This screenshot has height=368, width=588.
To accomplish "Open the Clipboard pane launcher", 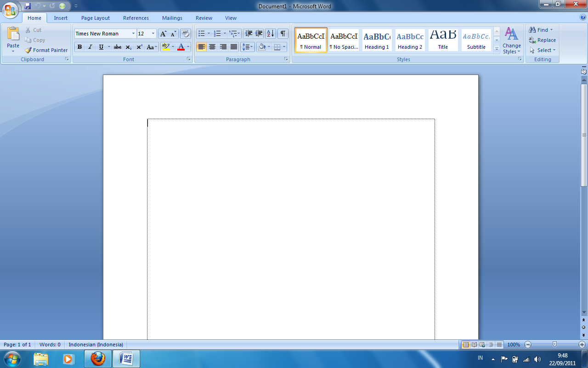I will [x=67, y=59].
